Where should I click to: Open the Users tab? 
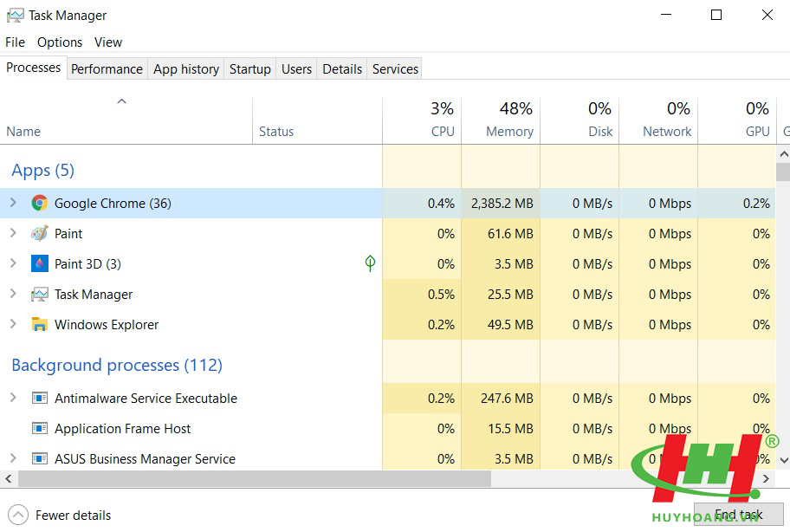[x=296, y=69]
